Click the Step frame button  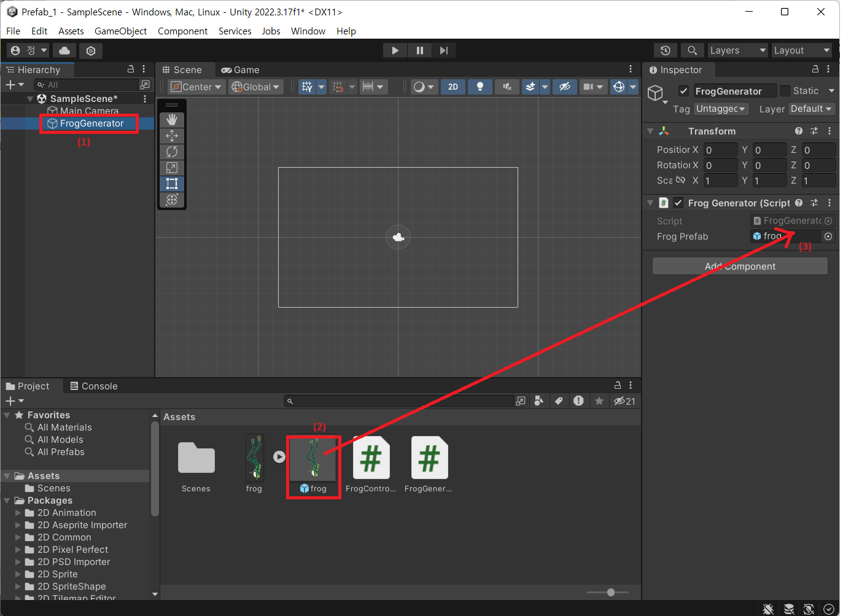(x=444, y=50)
